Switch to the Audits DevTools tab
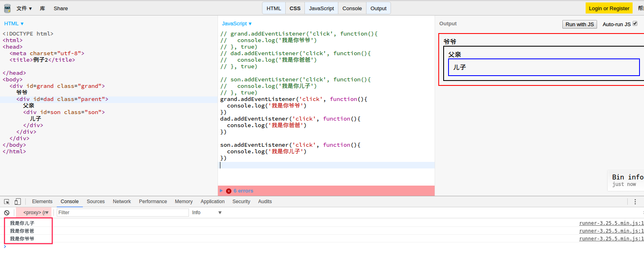644x269 pixels. coord(265,202)
